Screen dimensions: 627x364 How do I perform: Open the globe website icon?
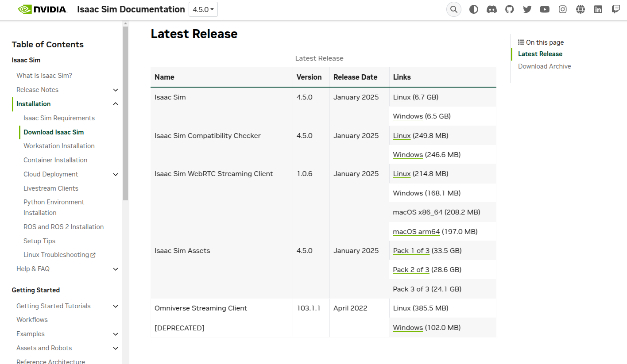click(x=581, y=9)
